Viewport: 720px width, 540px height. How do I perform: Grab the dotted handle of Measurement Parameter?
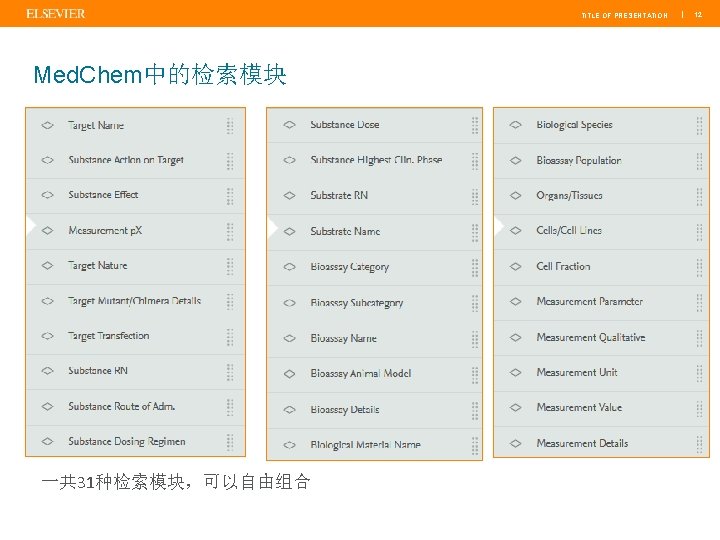pos(699,303)
